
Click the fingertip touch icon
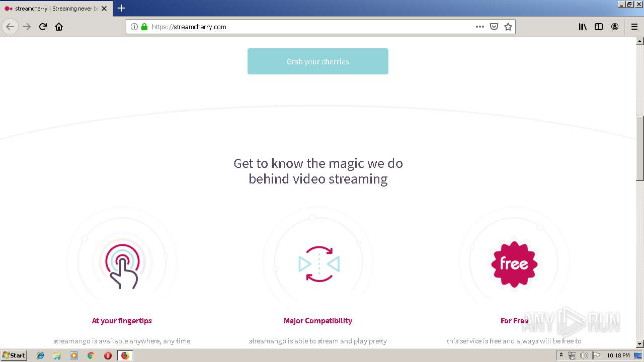pos(122,266)
